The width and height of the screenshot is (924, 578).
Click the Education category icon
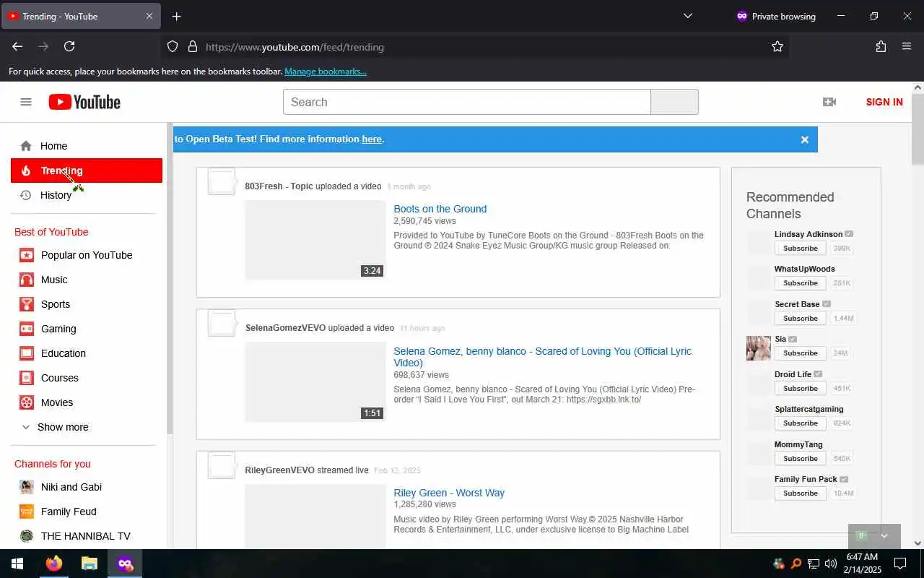tap(27, 353)
